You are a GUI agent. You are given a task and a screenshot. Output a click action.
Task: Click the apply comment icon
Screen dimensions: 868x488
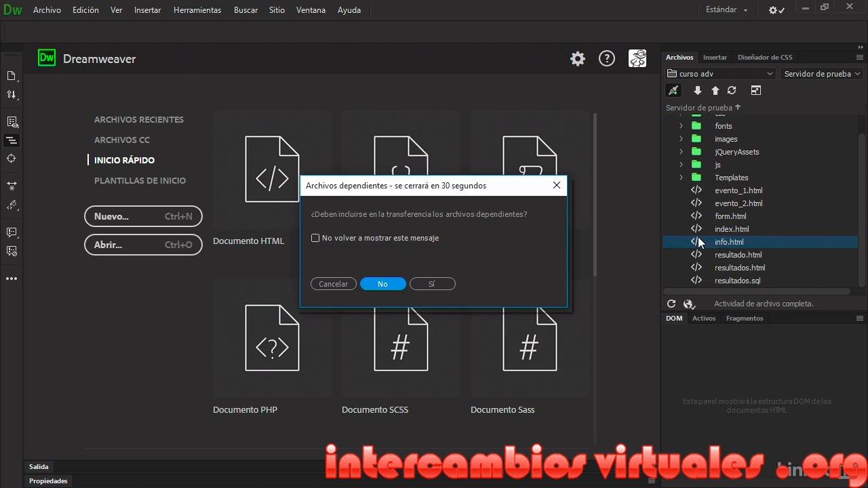coord(12,232)
